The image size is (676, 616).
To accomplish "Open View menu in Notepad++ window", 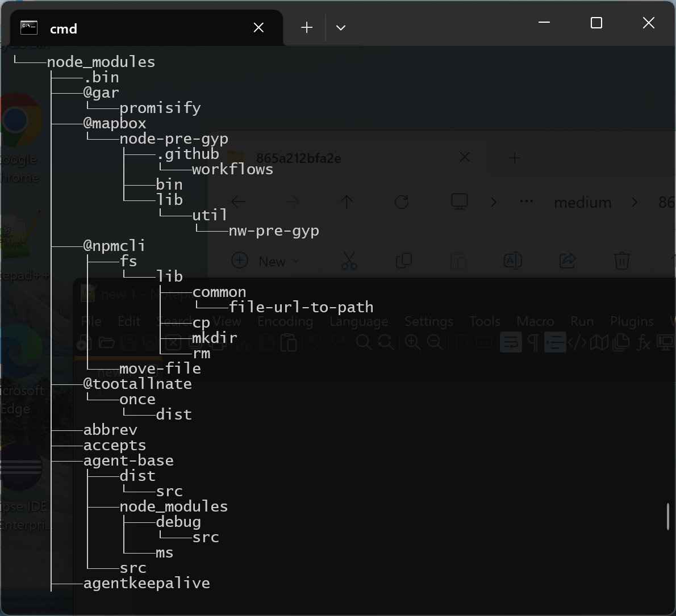I will [227, 321].
